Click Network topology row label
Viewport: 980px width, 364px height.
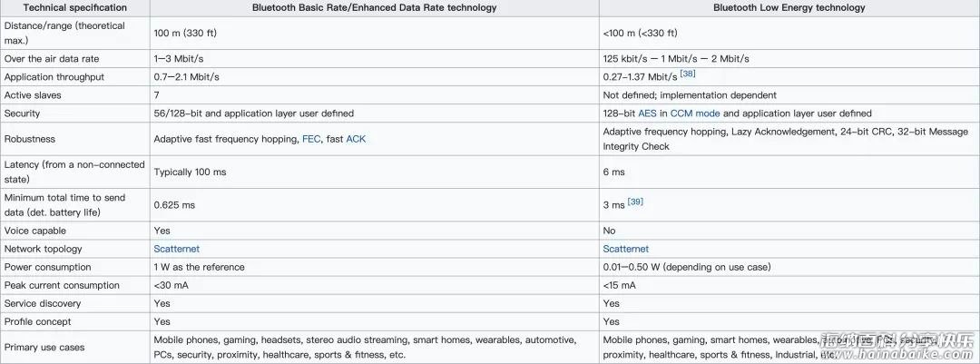coord(44,249)
